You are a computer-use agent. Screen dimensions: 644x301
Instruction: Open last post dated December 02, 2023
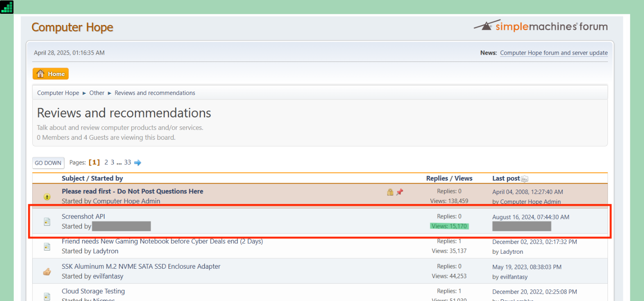point(535,242)
